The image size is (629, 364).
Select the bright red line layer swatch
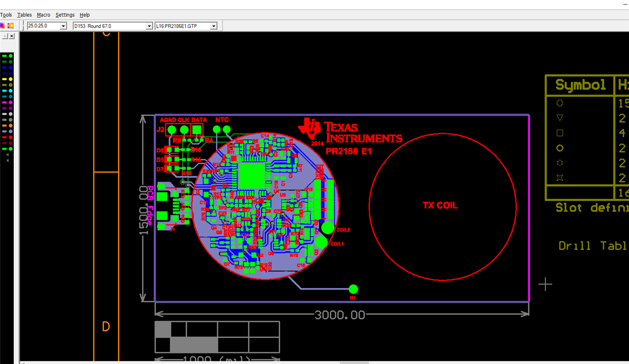coord(4,138)
